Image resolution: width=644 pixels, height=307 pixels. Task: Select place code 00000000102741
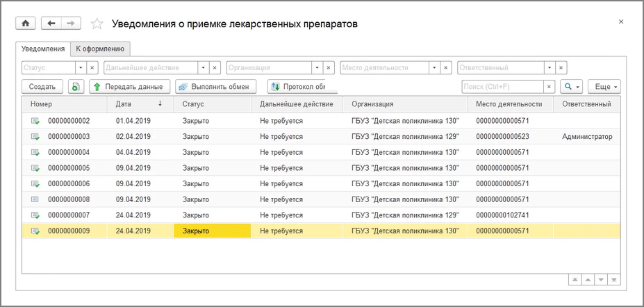click(511, 215)
